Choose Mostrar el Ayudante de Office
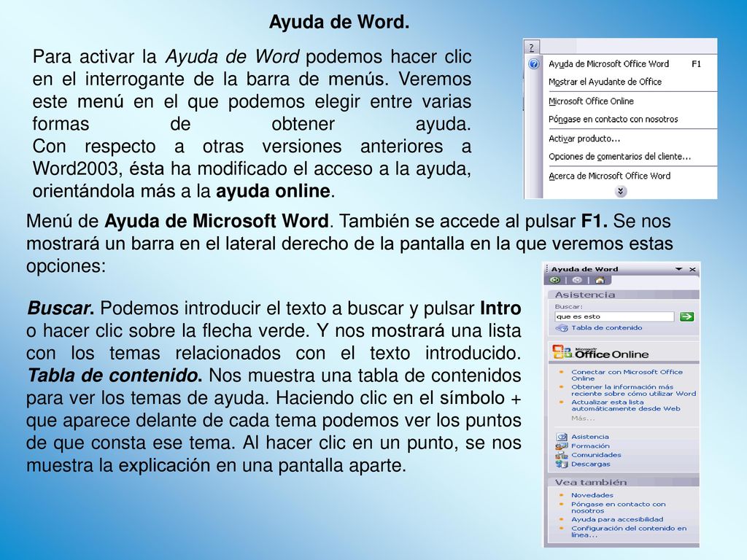This screenshot has height=560, width=747. pos(605,82)
